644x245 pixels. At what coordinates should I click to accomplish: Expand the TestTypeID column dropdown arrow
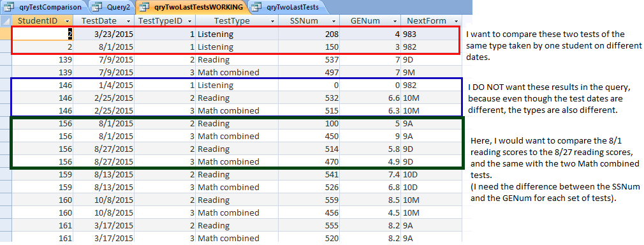[190, 21]
